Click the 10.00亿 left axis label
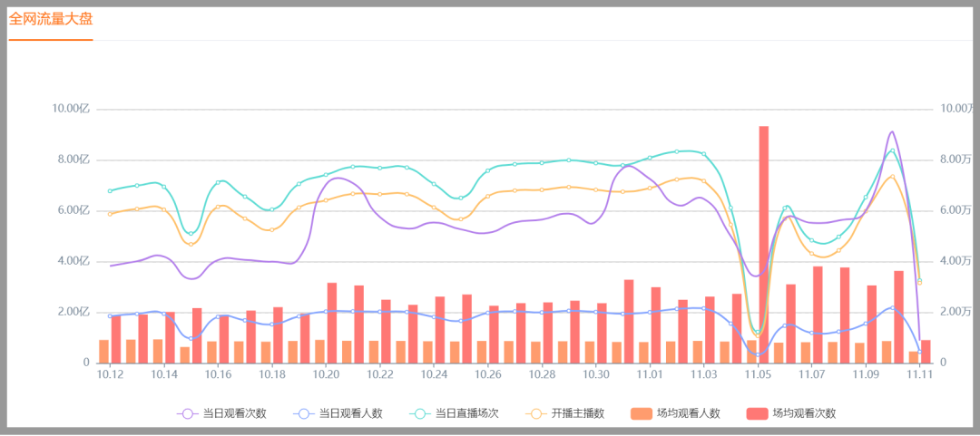Screen dimensions: 980x436 pos(71,109)
